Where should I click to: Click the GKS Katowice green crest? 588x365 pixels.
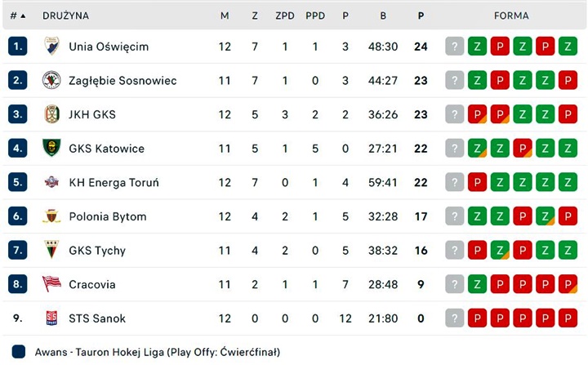click(x=51, y=149)
